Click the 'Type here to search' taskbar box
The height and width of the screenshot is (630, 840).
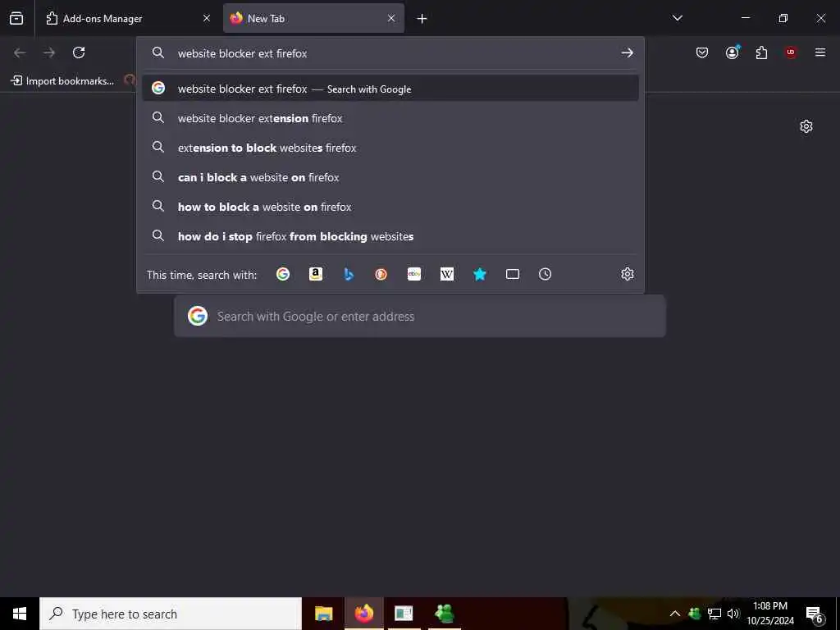(x=171, y=614)
